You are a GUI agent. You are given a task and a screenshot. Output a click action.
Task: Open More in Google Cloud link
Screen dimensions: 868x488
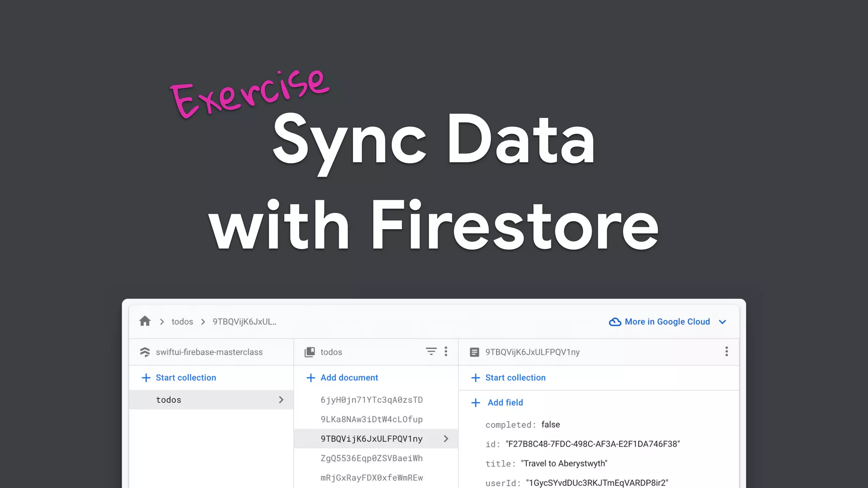tap(667, 322)
